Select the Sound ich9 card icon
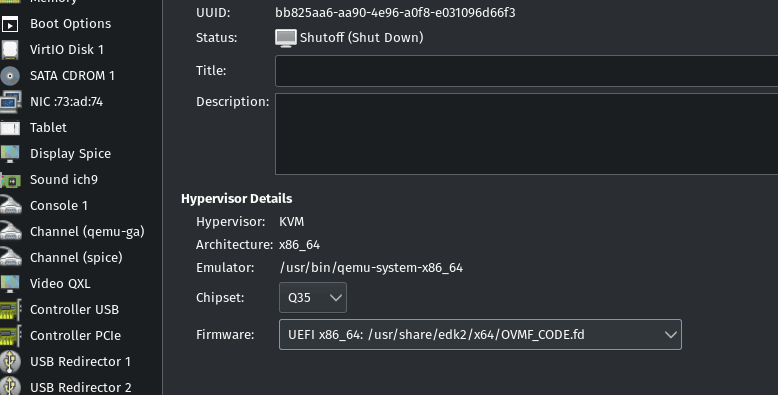Viewport: 778px width, 395px height. click(10, 180)
